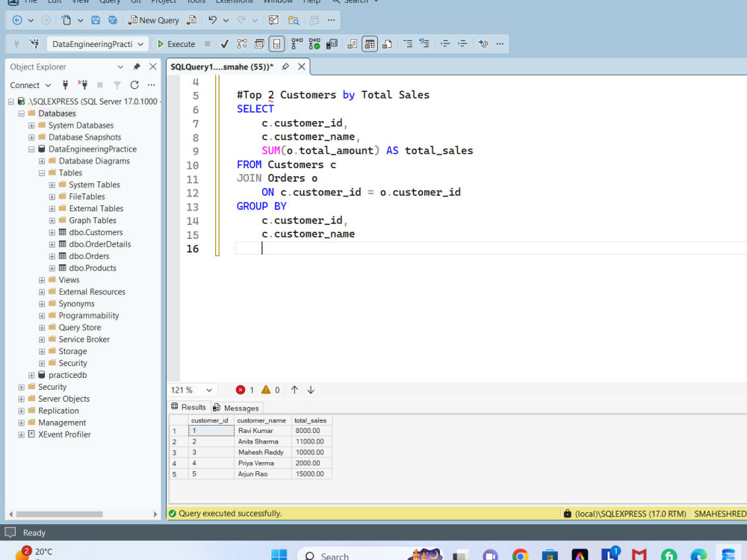747x560 pixels.
Task: Select the SQLQuery1 editor tab
Action: (x=222, y=66)
